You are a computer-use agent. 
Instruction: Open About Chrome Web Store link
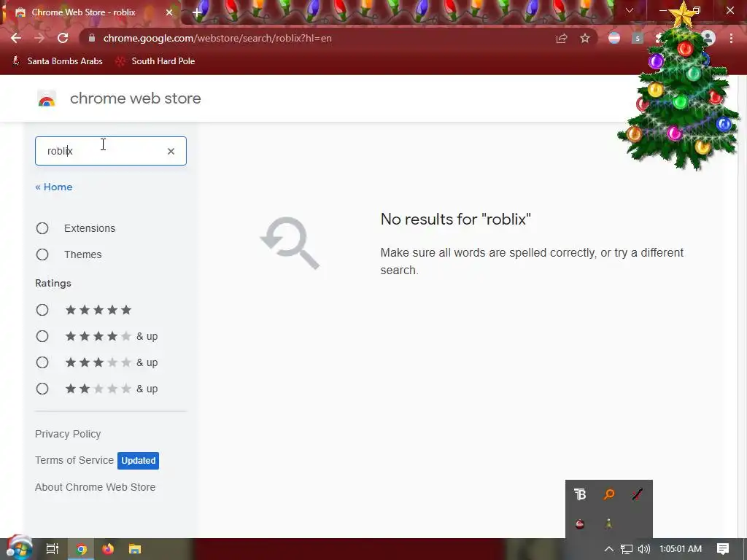click(x=96, y=487)
